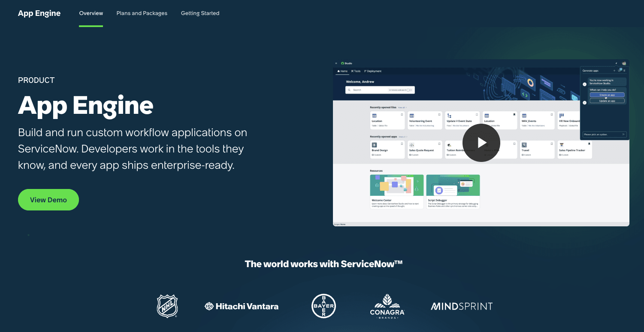
Task: Click View all next to Recently opened apps
Action: [402, 137]
